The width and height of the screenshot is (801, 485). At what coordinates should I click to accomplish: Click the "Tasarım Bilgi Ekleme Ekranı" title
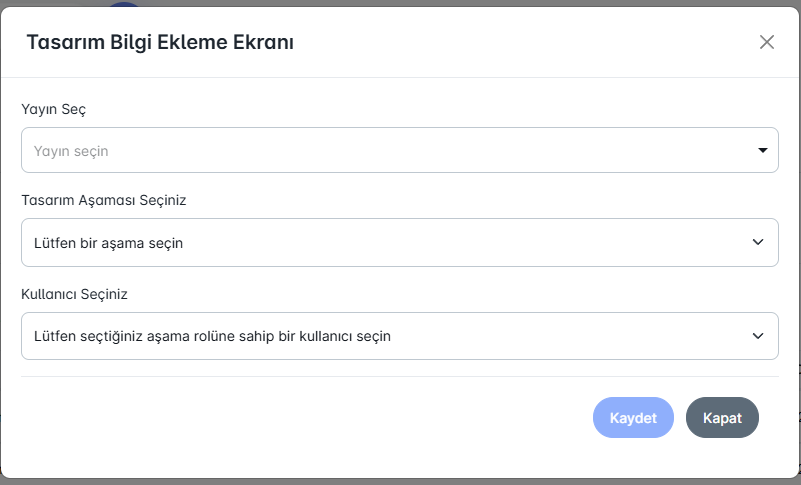tap(159, 42)
